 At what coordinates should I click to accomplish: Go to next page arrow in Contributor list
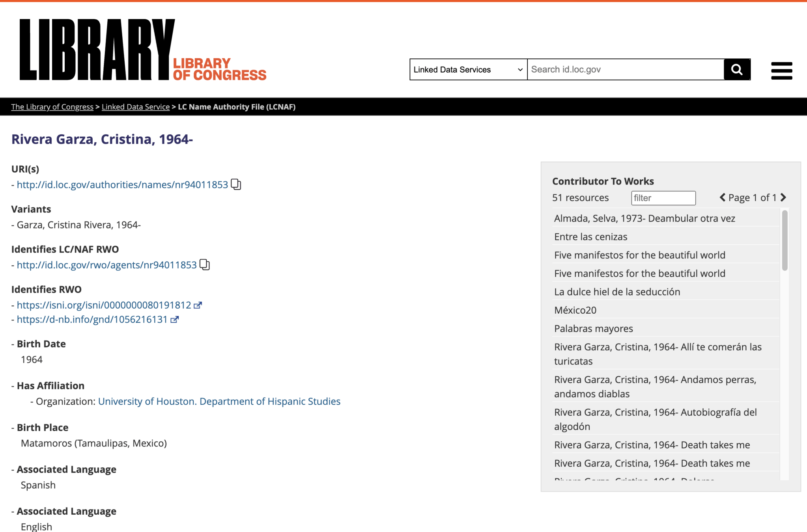[x=783, y=197]
